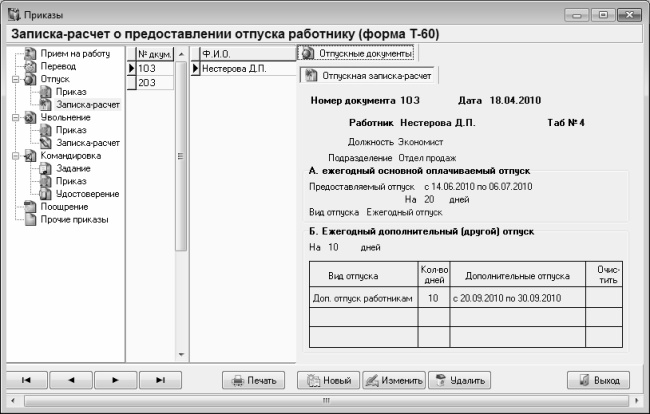Create a new record with Новый
The height and width of the screenshot is (414, 650).
328,380
